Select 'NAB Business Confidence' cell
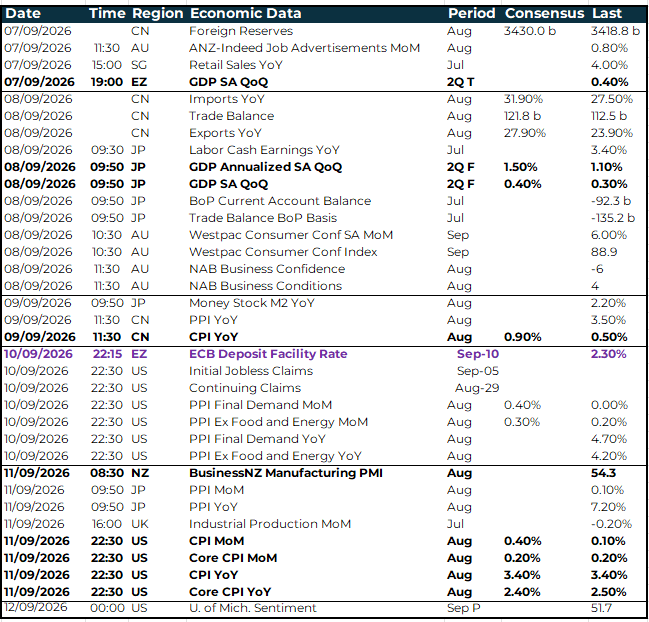Image resolution: width=649 pixels, height=622 pixels. 267,269
